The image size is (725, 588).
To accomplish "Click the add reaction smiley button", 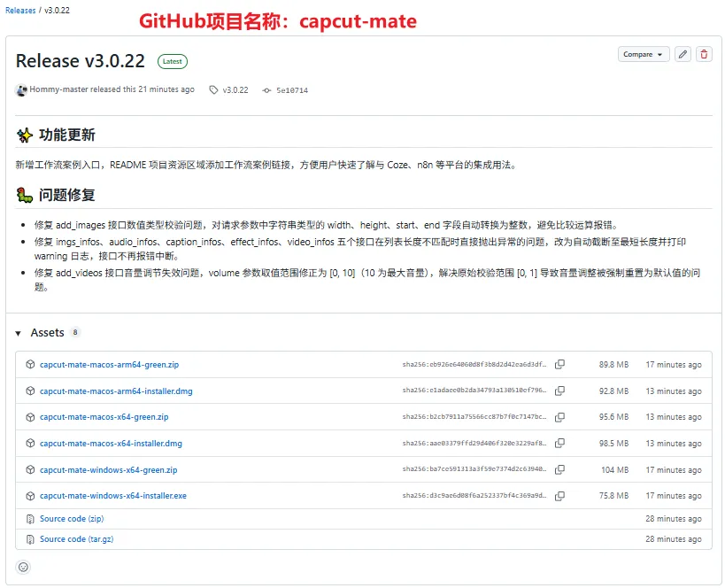I will point(23,567).
